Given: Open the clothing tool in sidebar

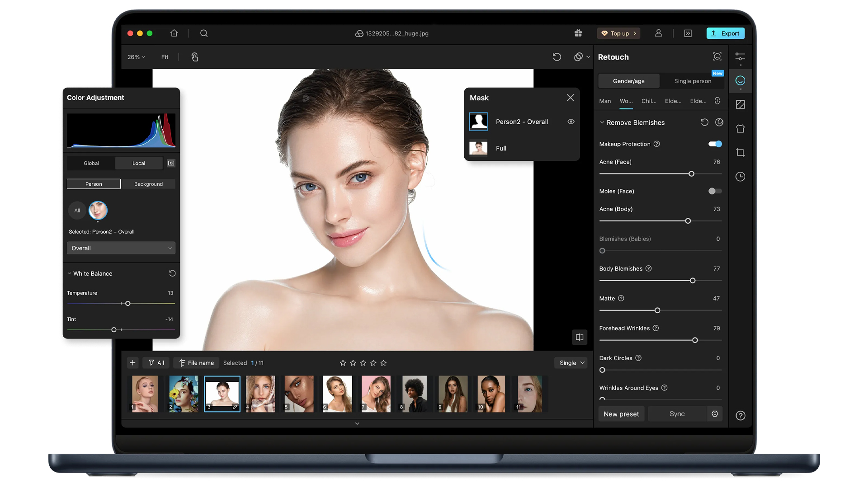Looking at the screenshot, I should coord(740,129).
